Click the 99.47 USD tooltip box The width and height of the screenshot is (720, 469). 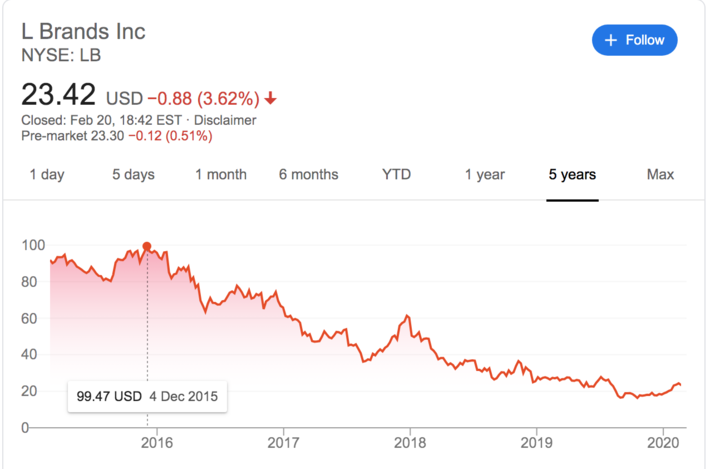click(148, 395)
